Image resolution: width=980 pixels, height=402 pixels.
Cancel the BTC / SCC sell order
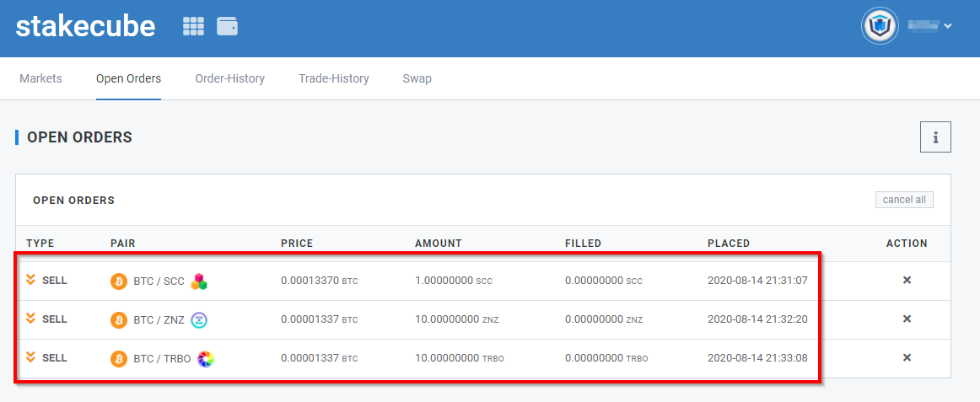(907, 281)
